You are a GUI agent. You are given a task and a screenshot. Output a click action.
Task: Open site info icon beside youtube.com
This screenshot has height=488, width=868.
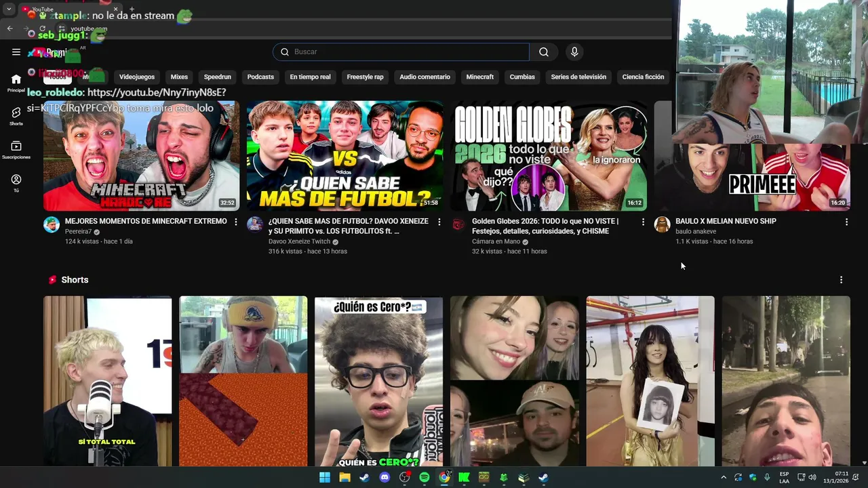(61, 28)
